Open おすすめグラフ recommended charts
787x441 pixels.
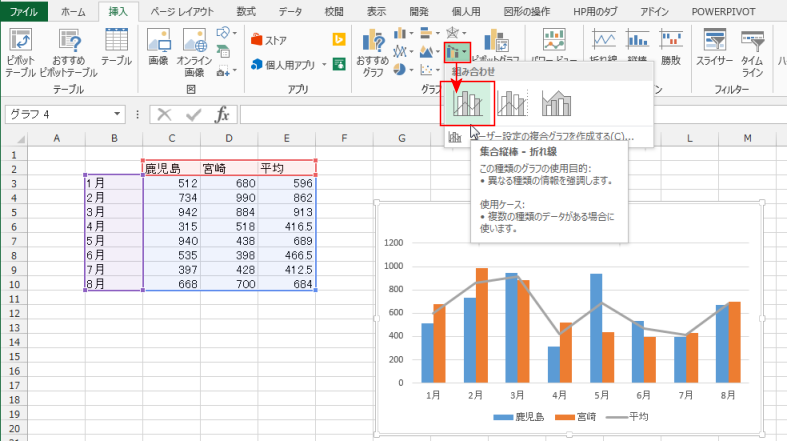pyautogui.click(x=372, y=53)
